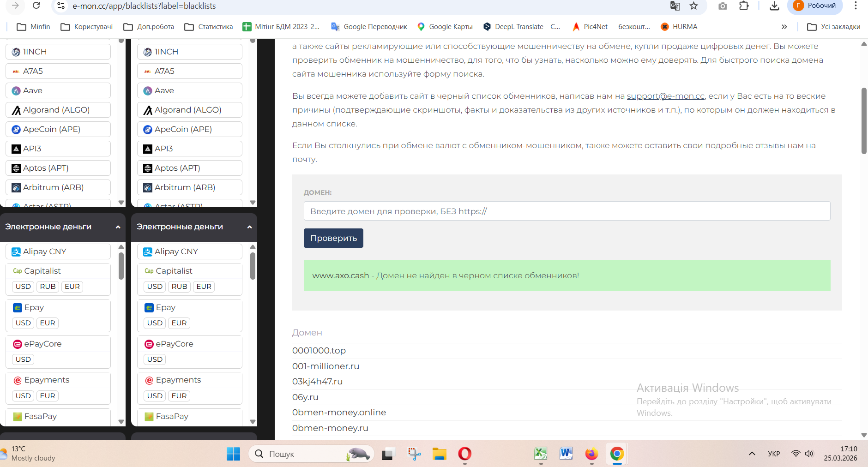
Task: Select 1INCH in the left currency list
Action: pos(58,52)
